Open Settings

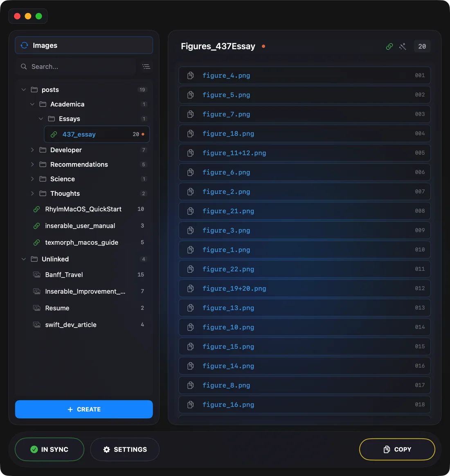125,449
